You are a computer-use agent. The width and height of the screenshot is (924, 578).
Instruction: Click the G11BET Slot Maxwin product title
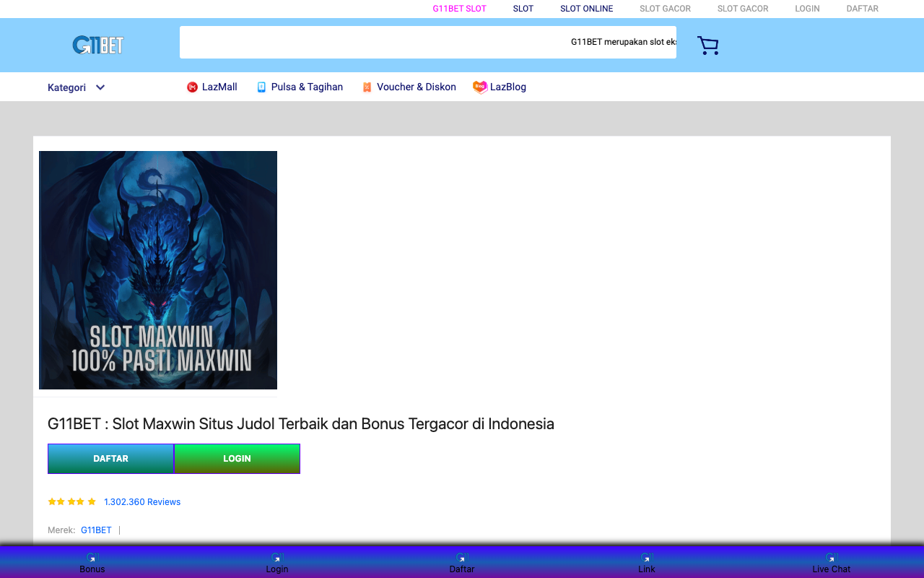[301, 424]
